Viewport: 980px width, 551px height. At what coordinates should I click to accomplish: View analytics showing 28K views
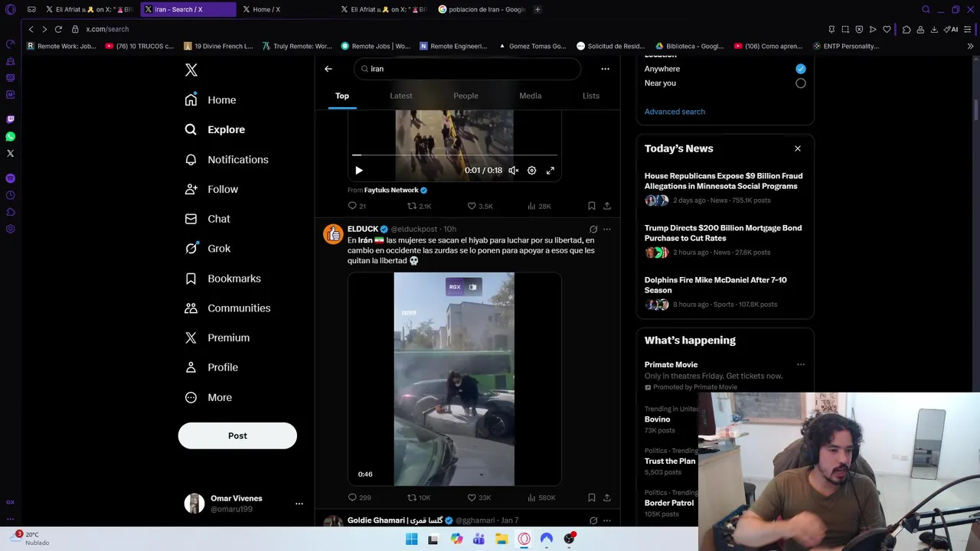[x=539, y=206]
